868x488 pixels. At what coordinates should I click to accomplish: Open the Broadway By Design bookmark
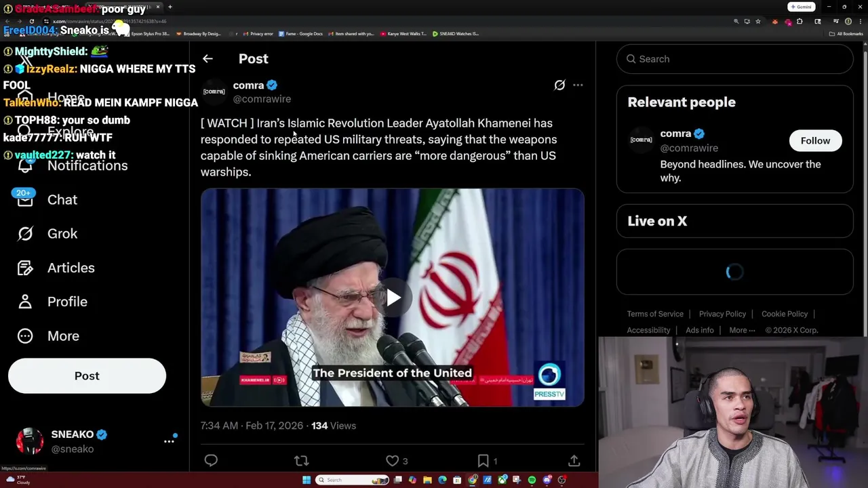(x=197, y=33)
